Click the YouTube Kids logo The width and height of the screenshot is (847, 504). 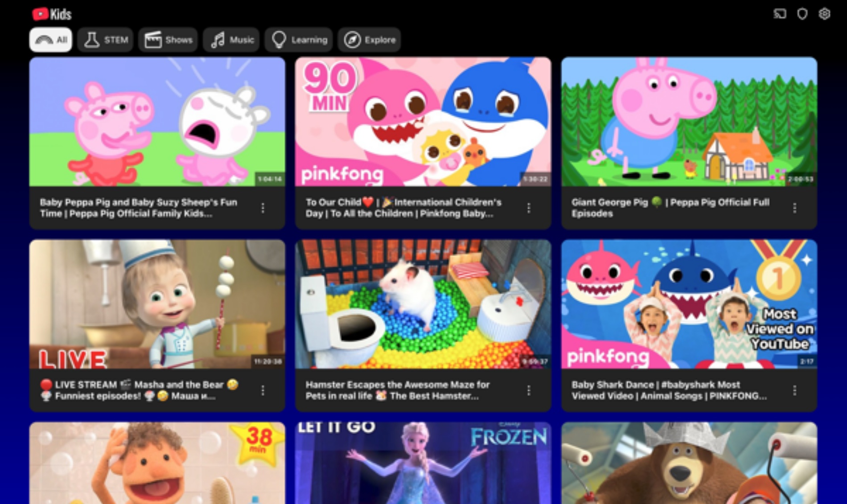[52, 14]
